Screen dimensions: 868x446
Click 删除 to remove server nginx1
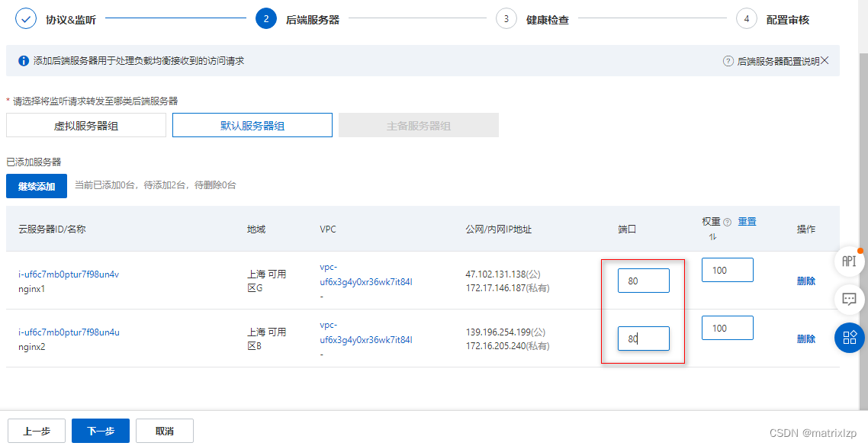click(806, 280)
